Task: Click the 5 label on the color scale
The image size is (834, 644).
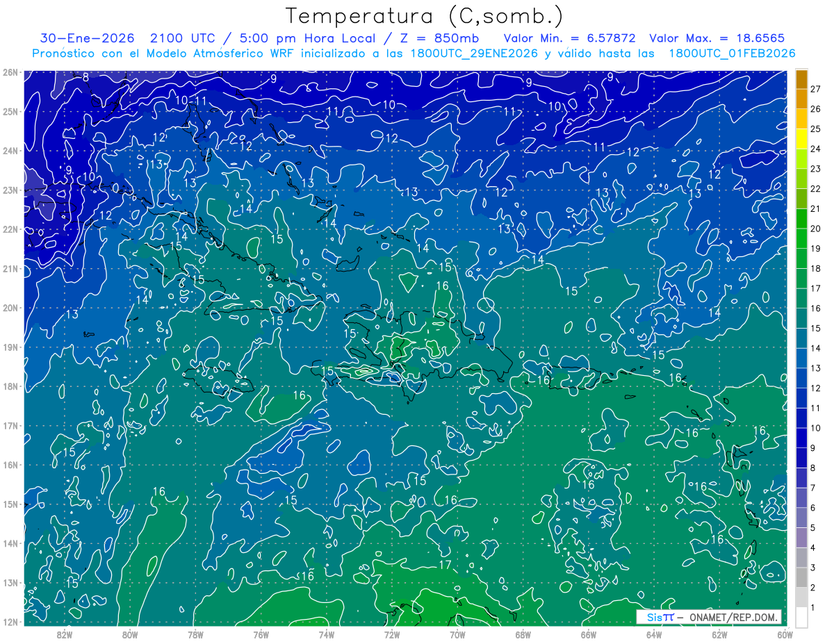Action: (x=812, y=529)
